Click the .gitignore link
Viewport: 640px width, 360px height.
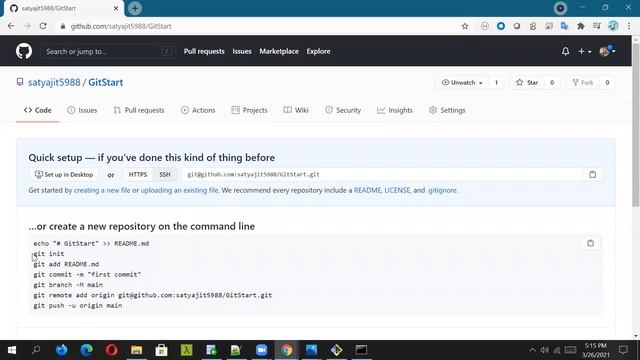(x=442, y=190)
